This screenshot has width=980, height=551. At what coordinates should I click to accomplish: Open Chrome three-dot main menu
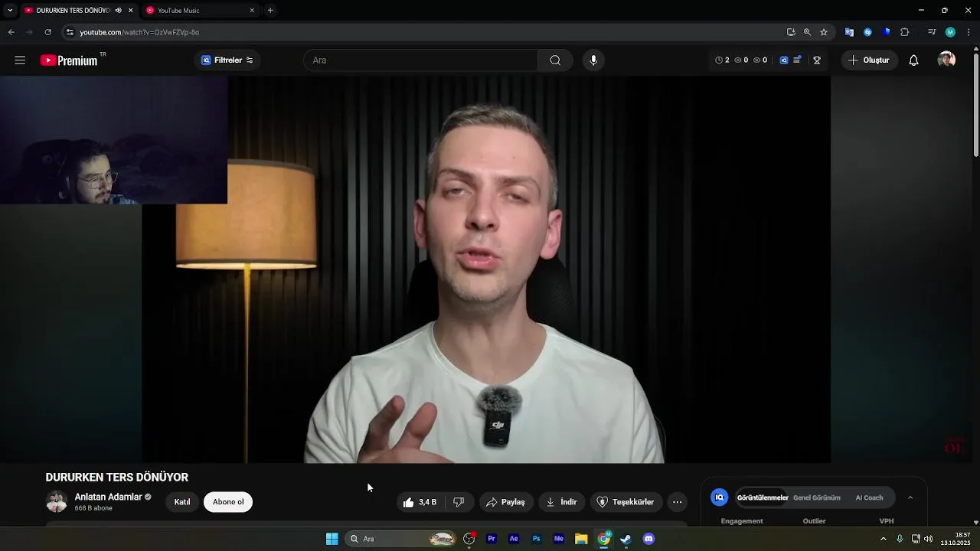(x=969, y=32)
